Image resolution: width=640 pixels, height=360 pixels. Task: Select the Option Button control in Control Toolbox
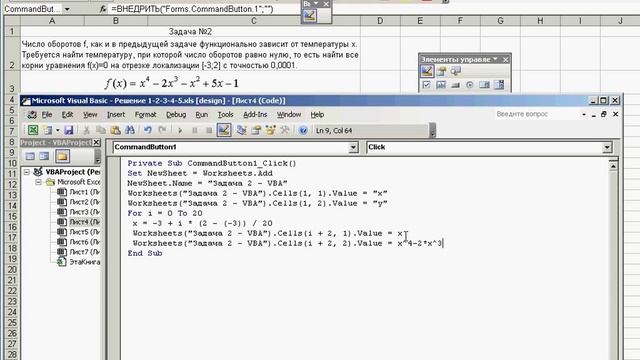pos(470,85)
